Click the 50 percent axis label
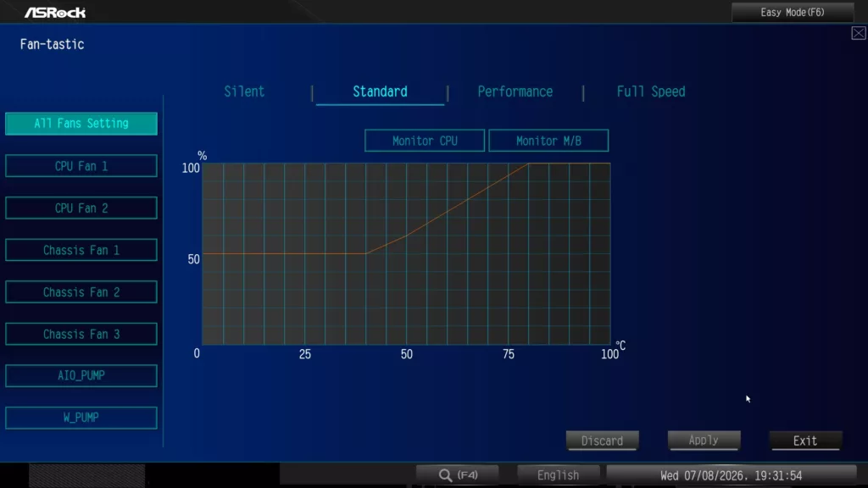The image size is (868, 488). click(x=194, y=259)
